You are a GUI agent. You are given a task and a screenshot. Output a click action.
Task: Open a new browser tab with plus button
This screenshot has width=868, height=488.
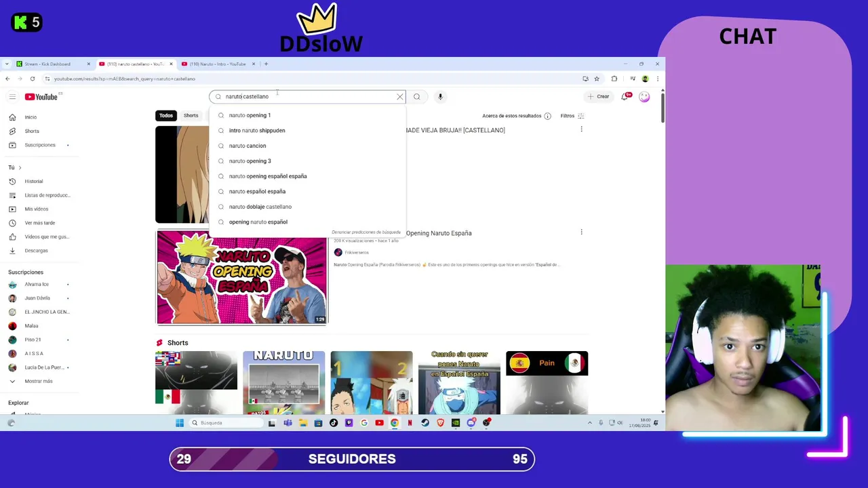tap(266, 64)
